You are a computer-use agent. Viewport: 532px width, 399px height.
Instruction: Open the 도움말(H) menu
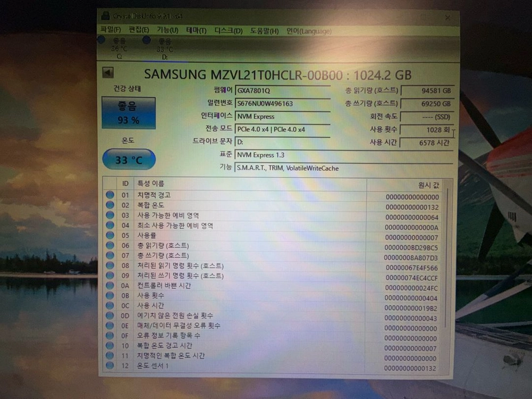click(x=264, y=31)
